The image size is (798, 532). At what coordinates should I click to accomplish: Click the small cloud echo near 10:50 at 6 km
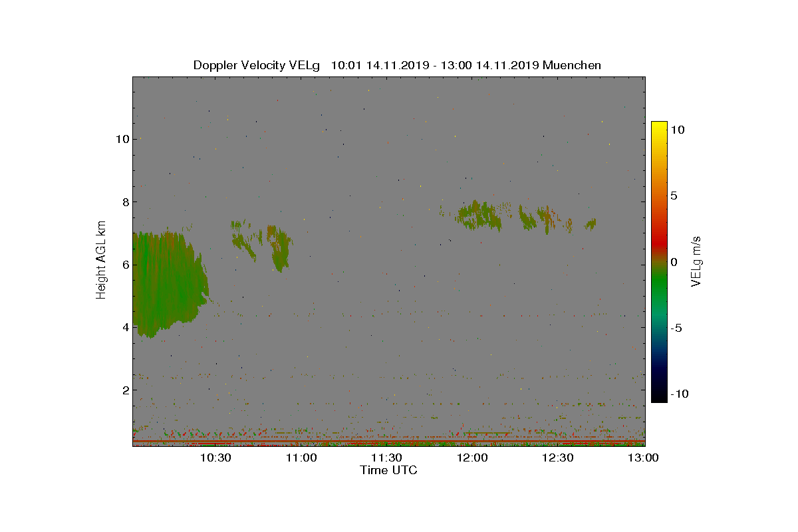(281, 248)
